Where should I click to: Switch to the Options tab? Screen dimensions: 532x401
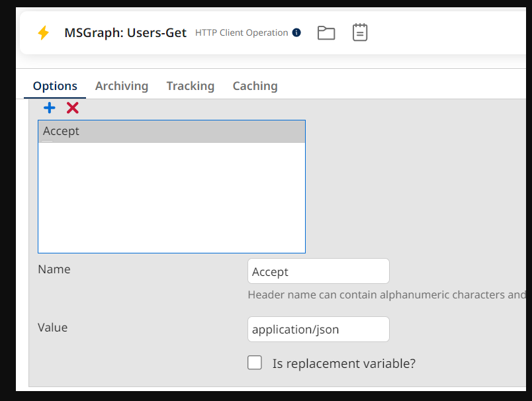coord(55,86)
